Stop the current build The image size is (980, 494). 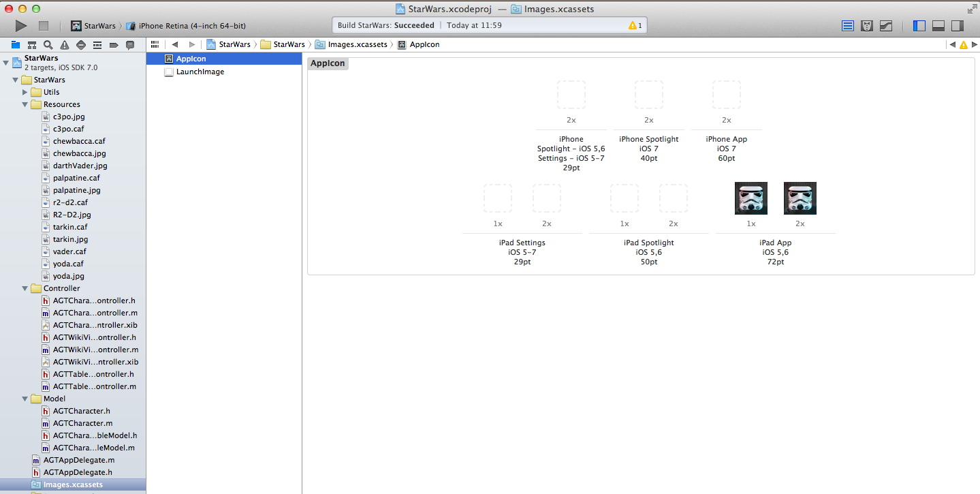[x=42, y=25]
